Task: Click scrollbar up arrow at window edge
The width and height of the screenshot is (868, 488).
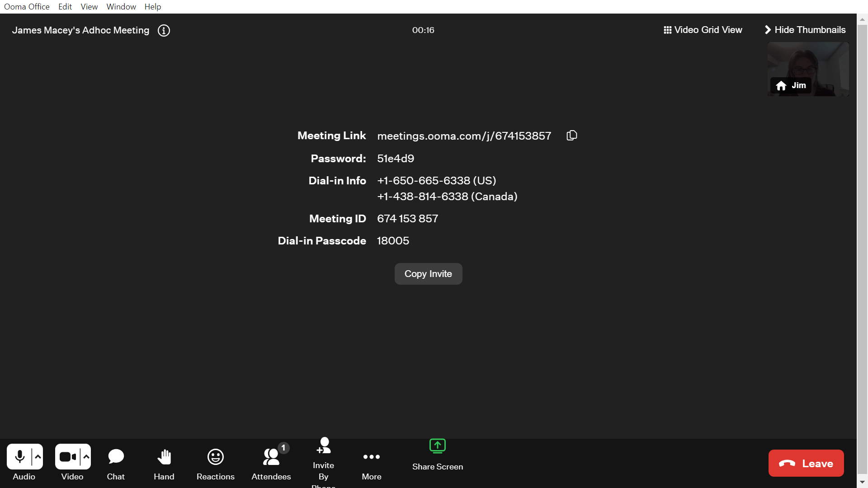Action: 863,19
